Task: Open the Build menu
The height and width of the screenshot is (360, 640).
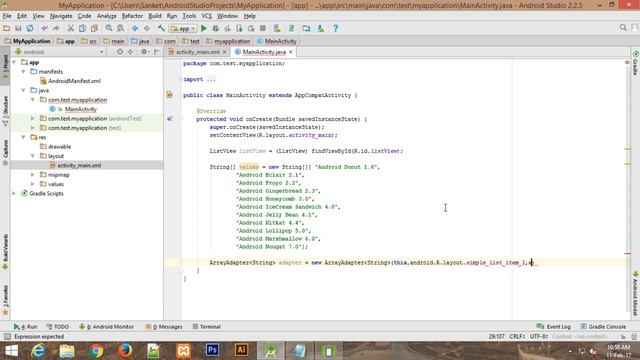Action: click(155, 16)
